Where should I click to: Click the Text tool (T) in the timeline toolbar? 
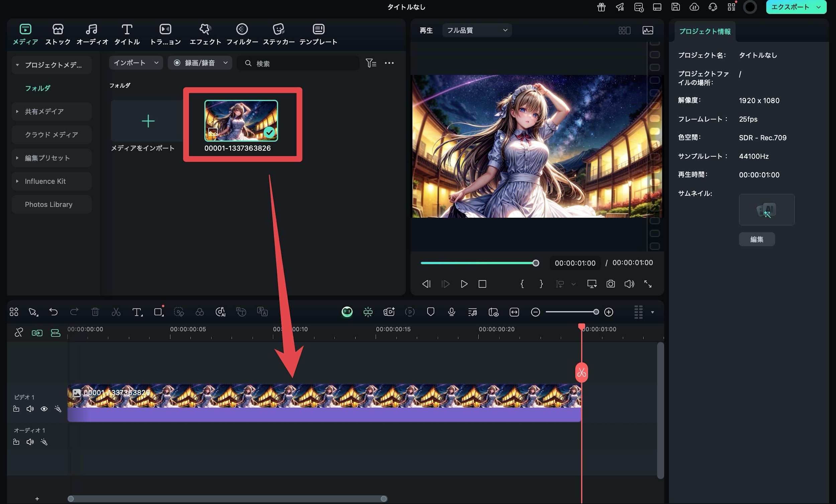point(137,312)
